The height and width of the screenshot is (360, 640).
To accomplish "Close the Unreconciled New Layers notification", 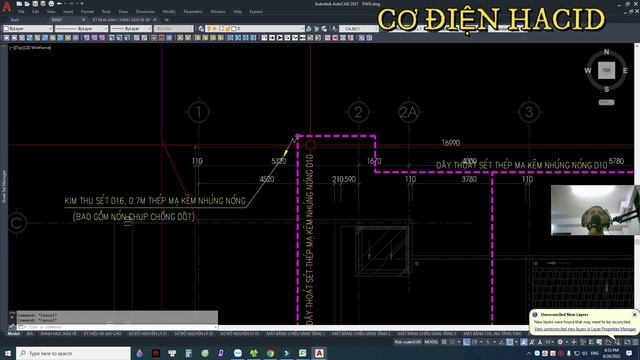I will point(634,314).
